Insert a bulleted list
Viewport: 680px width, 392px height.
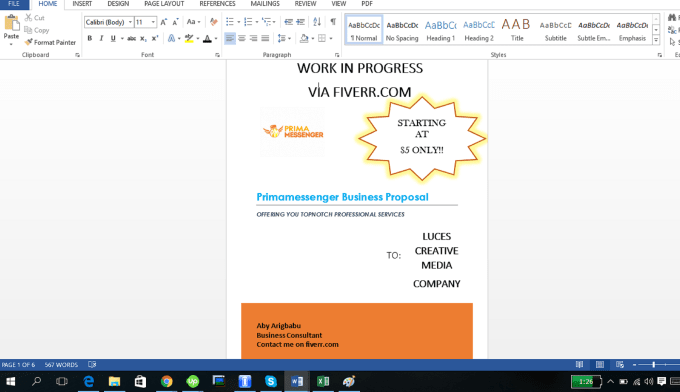pyautogui.click(x=230, y=22)
